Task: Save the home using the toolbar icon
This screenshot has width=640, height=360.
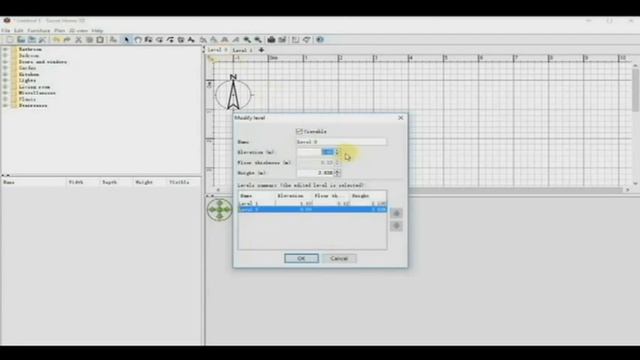Action: pos(31,40)
